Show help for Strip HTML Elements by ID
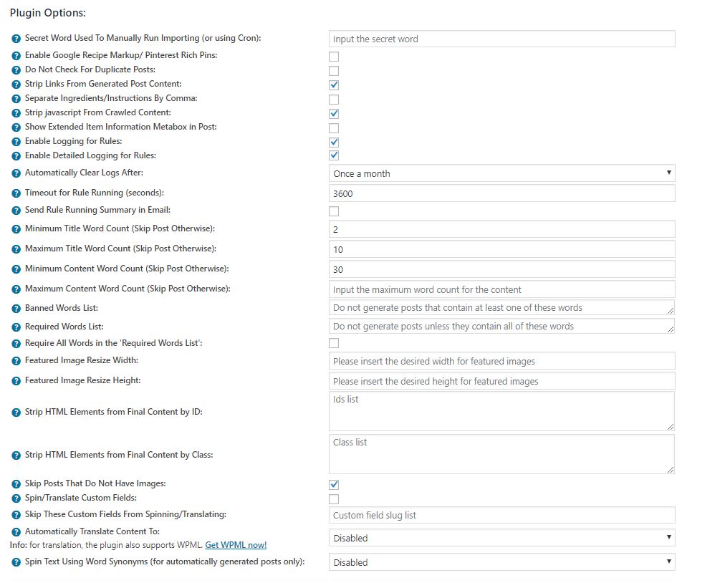The width and height of the screenshot is (725, 588). (x=16, y=413)
